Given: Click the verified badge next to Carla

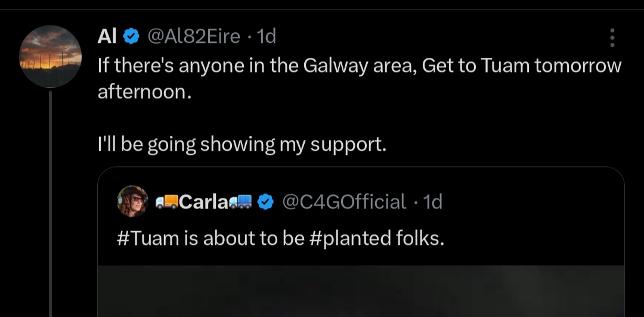Looking at the screenshot, I should pyautogui.click(x=265, y=202).
